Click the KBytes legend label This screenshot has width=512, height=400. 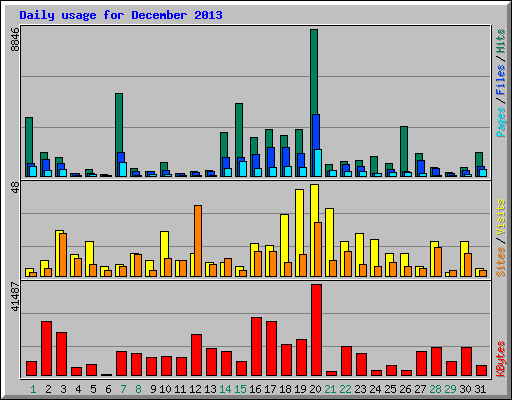(501, 359)
